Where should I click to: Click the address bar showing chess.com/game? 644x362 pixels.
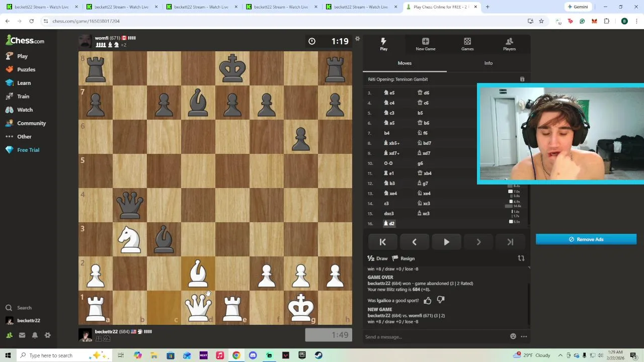click(x=282, y=21)
